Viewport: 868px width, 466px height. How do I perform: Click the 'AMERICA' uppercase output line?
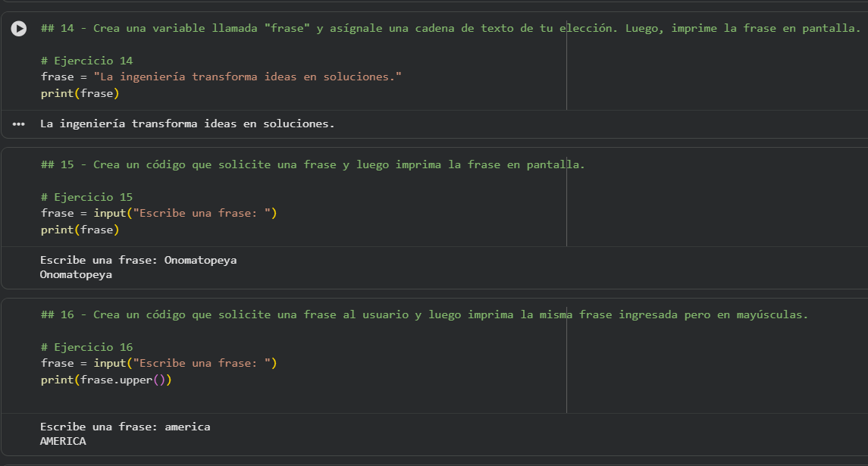63,440
